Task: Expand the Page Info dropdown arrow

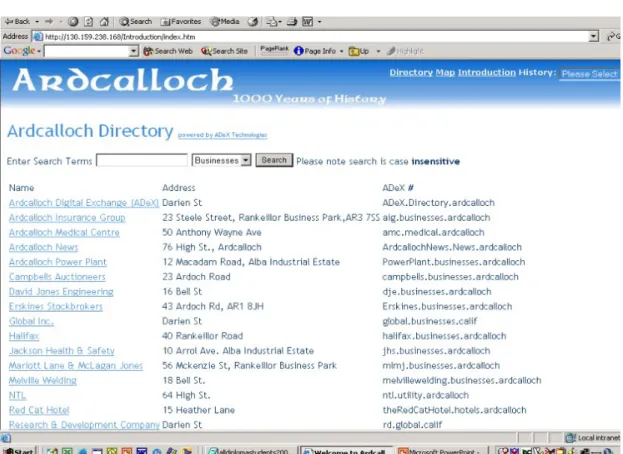Action: 341,51
